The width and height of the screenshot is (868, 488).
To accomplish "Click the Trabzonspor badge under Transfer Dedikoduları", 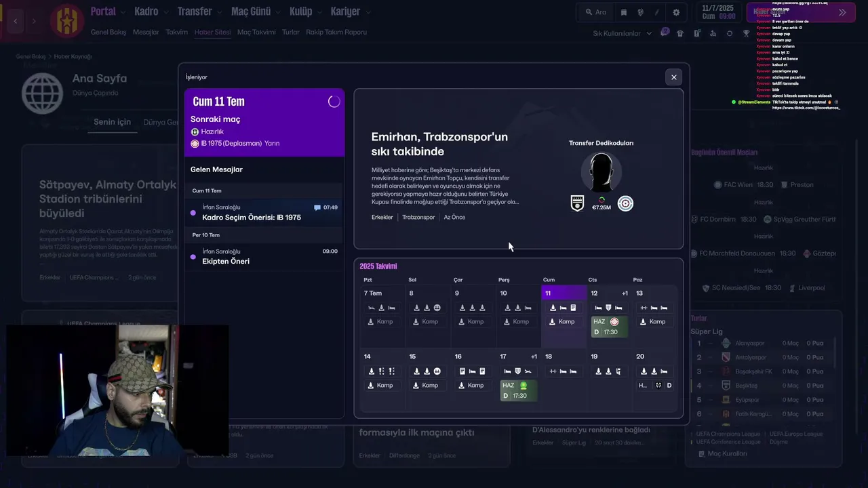I will [x=625, y=203].
